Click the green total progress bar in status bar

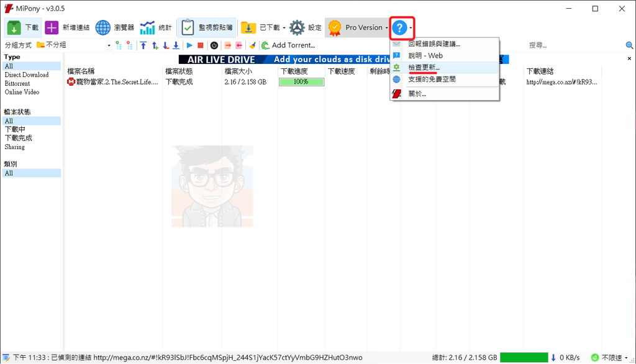point(524,358)
